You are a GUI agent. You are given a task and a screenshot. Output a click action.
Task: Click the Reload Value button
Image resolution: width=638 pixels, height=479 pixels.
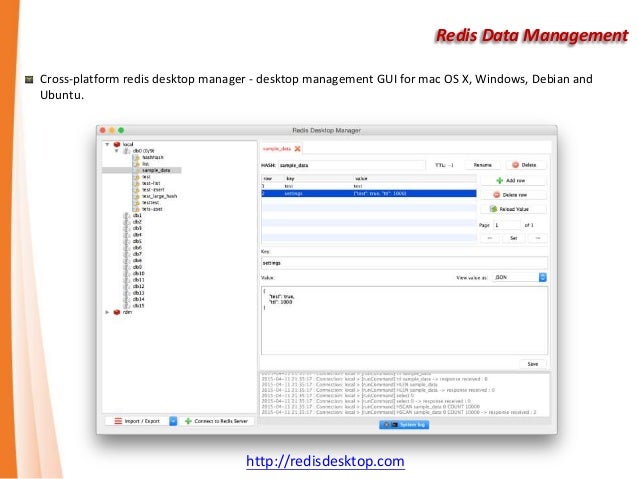click(x=513, y=209)
